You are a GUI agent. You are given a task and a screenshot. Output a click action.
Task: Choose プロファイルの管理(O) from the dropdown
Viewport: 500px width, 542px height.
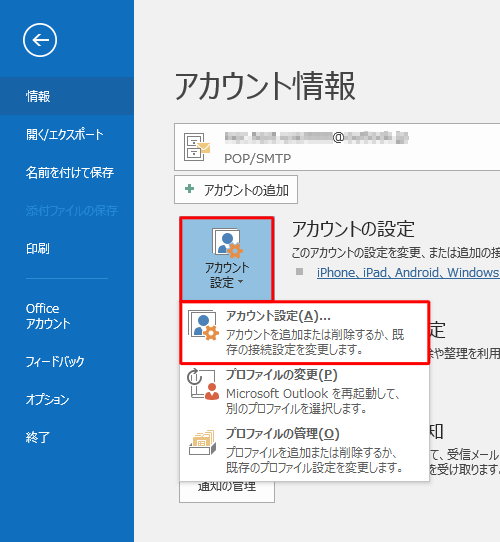click(305, 450)
